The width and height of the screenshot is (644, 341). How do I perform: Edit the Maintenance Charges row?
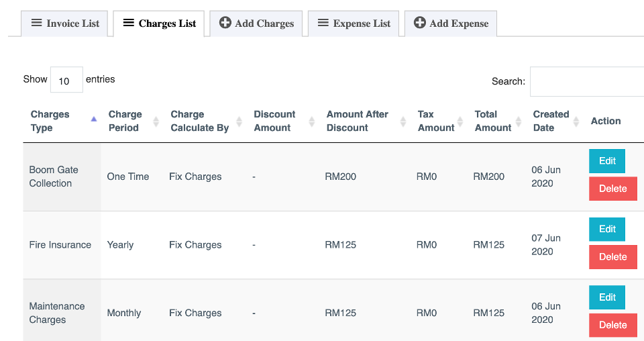click(x=607, y=297)
